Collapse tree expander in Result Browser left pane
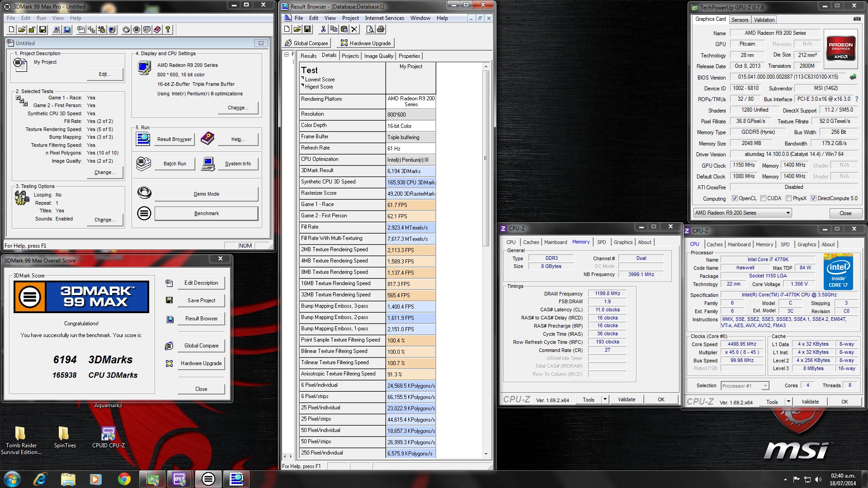 pos(286,54)
